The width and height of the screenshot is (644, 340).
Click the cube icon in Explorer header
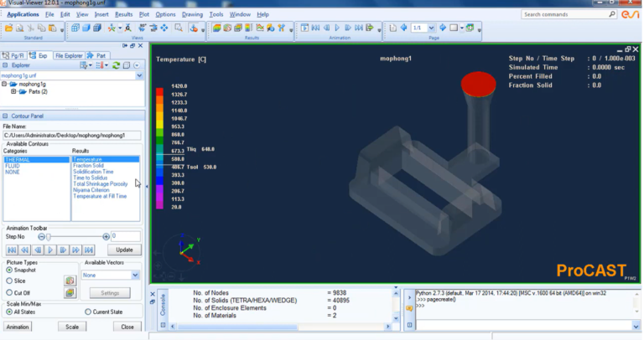127,65
